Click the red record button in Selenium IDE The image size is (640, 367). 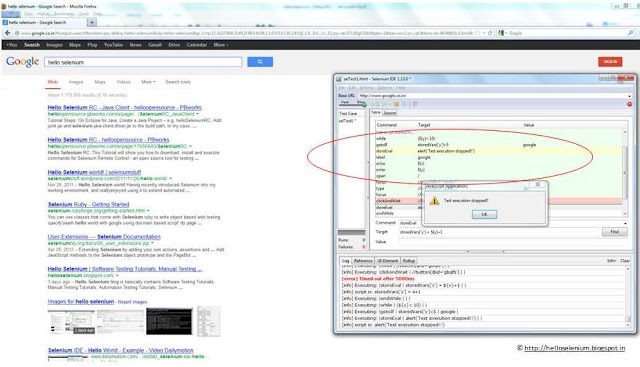629,104
